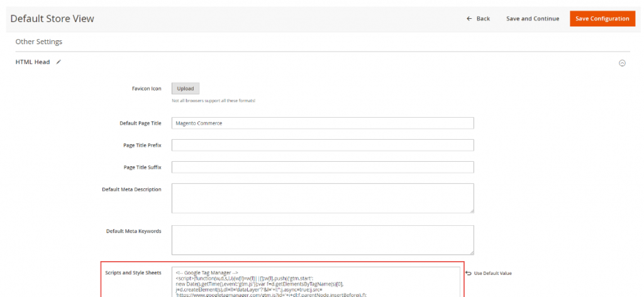Click Save and Continue
The height and width of the screenshot is (297, 644).
[x=532, y=19]
